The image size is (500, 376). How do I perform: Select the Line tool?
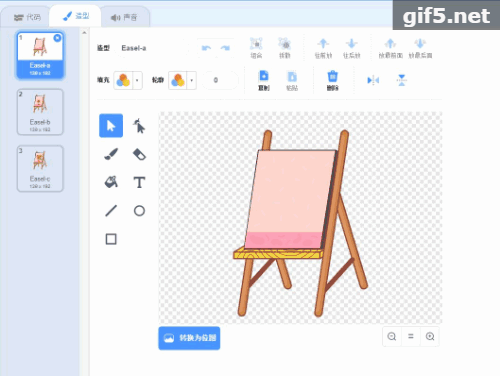click(111, 211)
